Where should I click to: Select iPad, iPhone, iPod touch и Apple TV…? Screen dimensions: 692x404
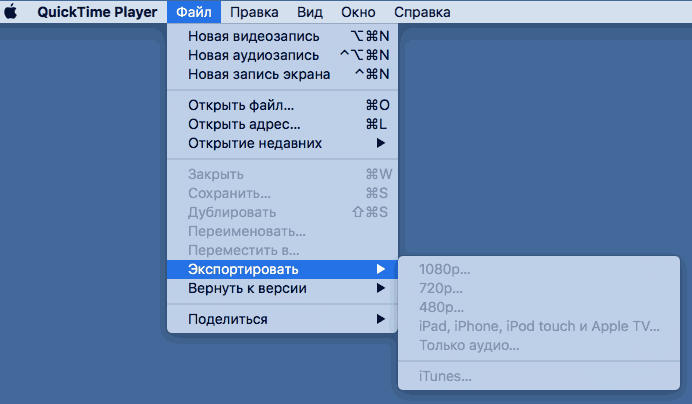[539, 326]
